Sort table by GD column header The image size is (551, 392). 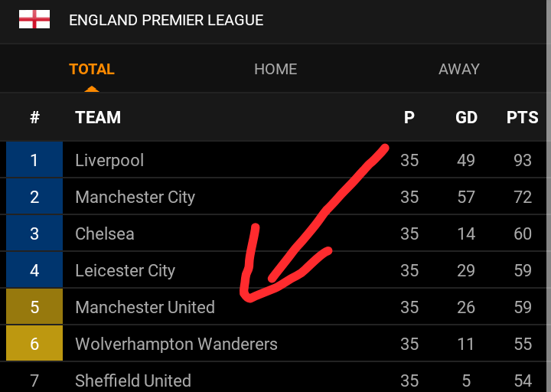[x=466, y=118]
